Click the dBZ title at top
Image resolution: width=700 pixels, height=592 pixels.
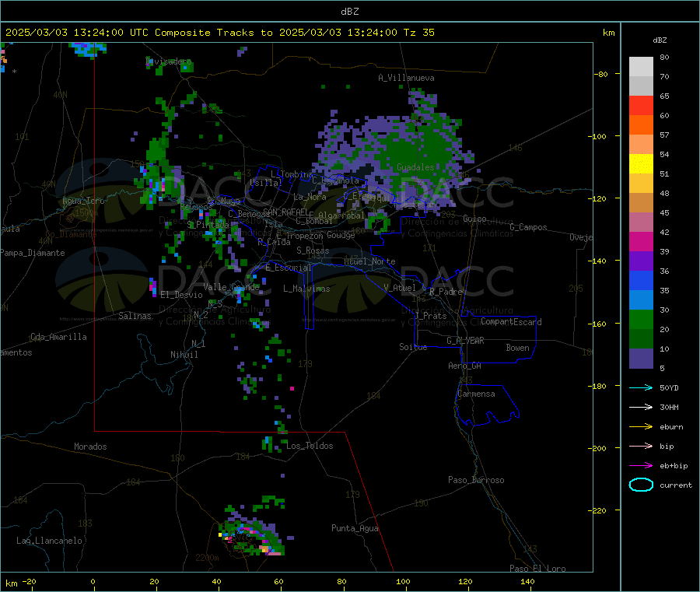[349, 12]
